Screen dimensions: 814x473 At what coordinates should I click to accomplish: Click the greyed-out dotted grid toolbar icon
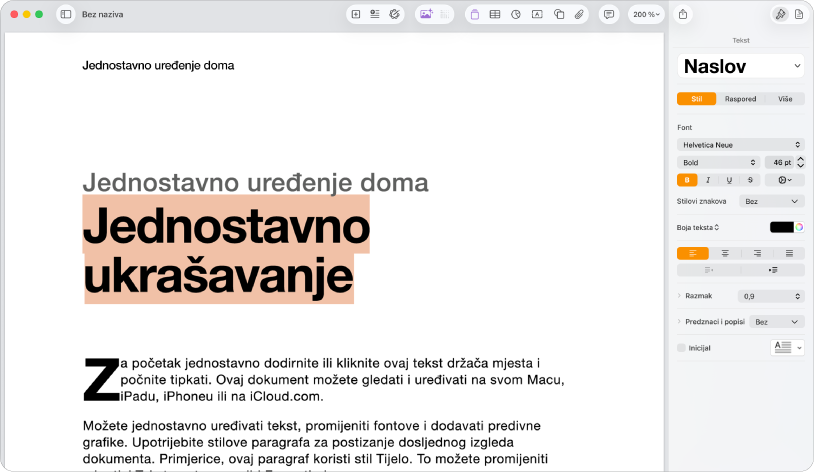click(x=445, y=15)
